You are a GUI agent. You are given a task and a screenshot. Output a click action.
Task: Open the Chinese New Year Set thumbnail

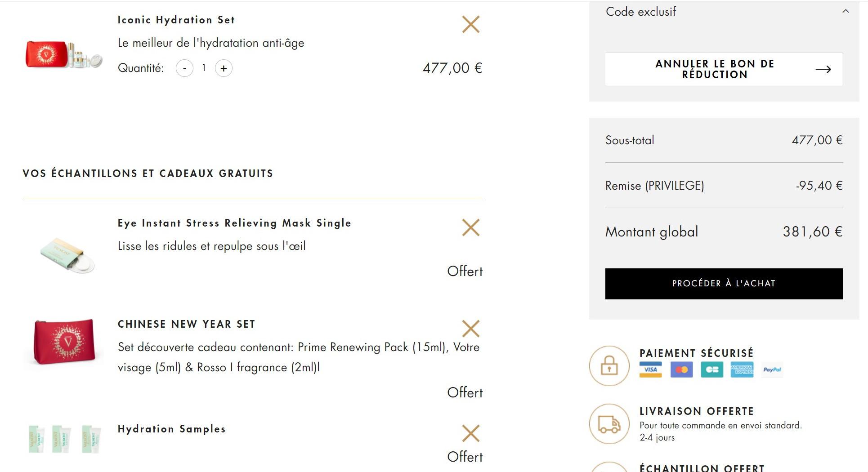64,342
